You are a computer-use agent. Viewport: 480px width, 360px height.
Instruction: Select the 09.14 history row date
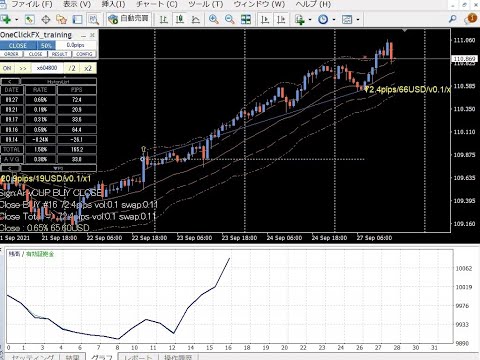[12, 140]
